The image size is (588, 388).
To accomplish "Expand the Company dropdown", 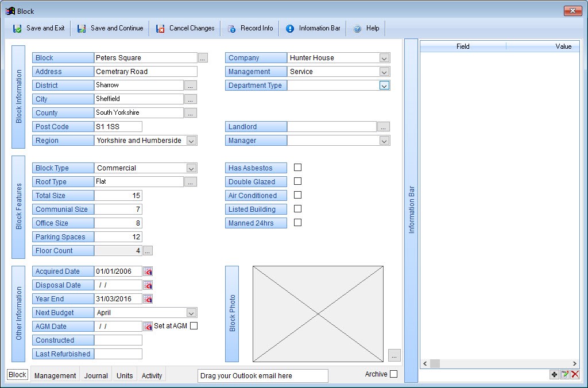I will (x=384, y=58).
